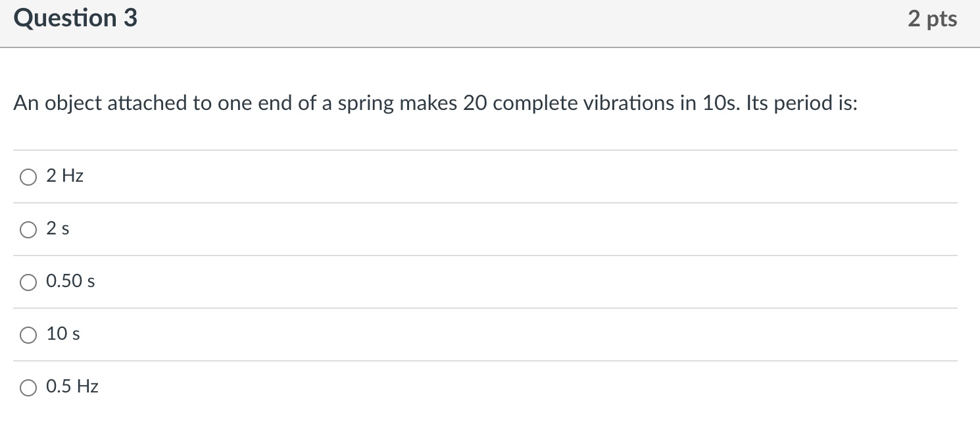Image resolution: width=980 pixels, height=428 pixels.
Task: Click the "0.5 Hz" answer label
Action: (x=72, y=387)
